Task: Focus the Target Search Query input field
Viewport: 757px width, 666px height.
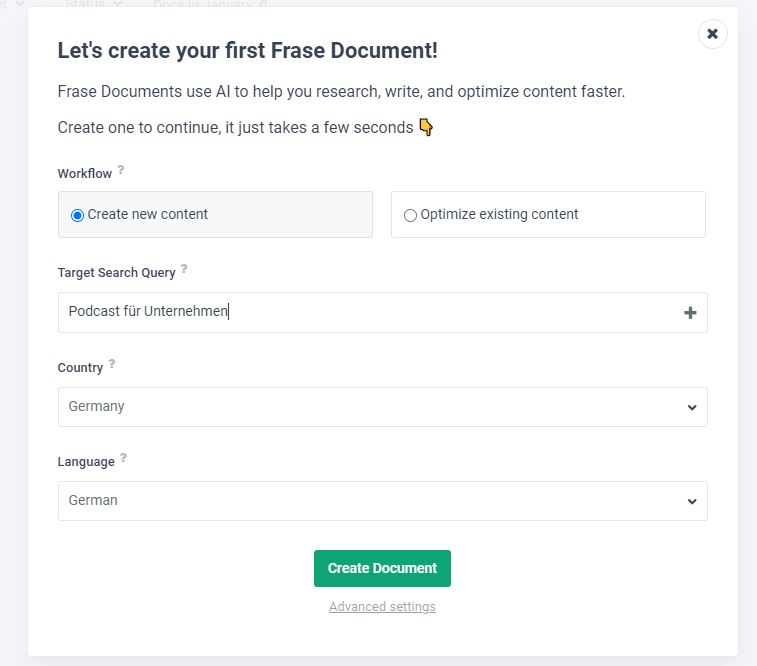Action: click(x=383, y=312)
